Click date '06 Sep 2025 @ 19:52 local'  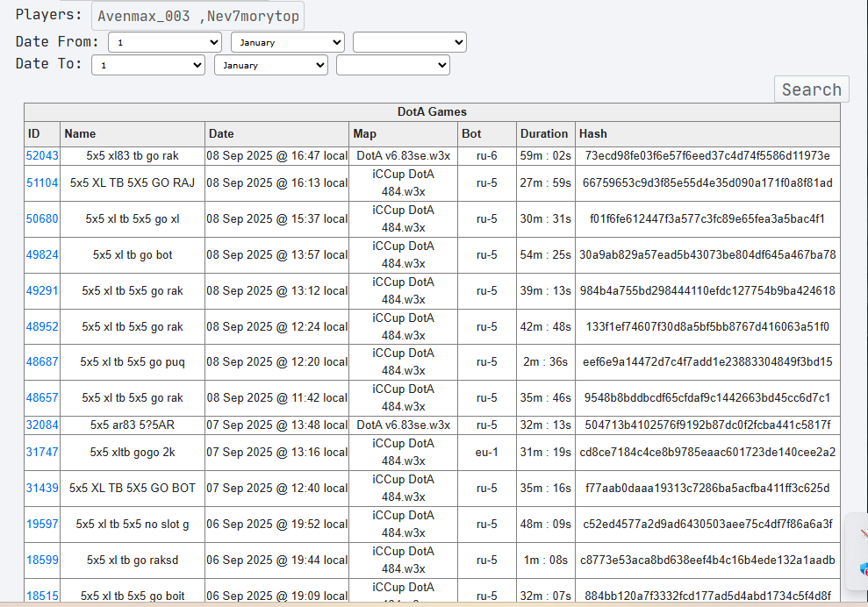tap(276, 524)
